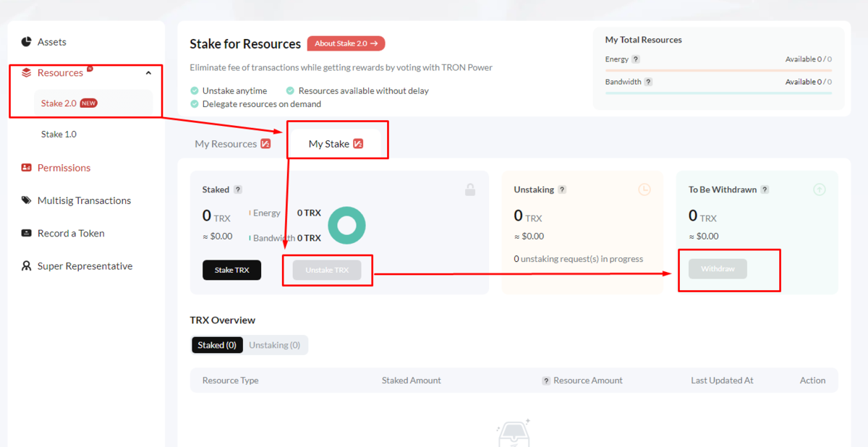Image resolution: width=868 pixels, height=447 pixels.
Task: Click the Staked Amount column header
Action: [x=411, y=380]
